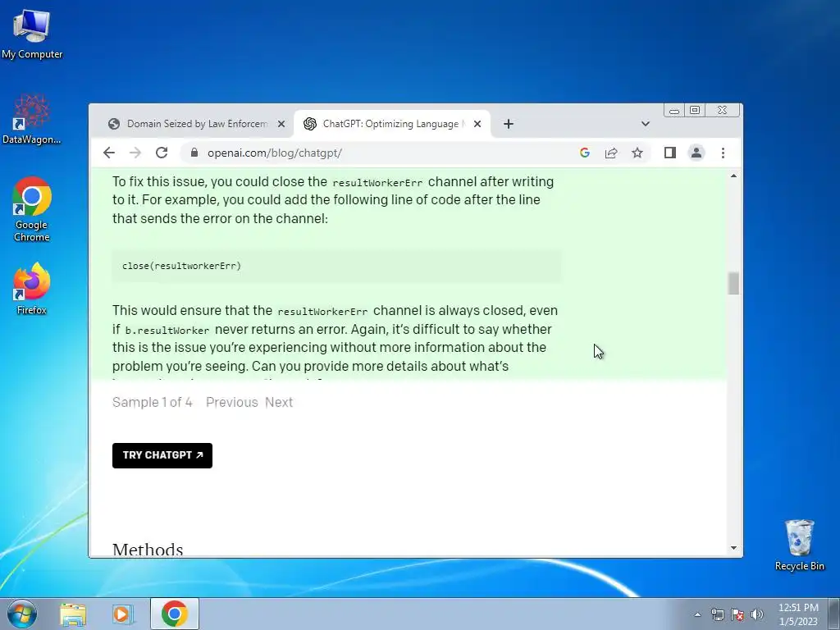Select Firefox desktop shortcut
This screenshot has width=840, height=630.
coord(32,288)
